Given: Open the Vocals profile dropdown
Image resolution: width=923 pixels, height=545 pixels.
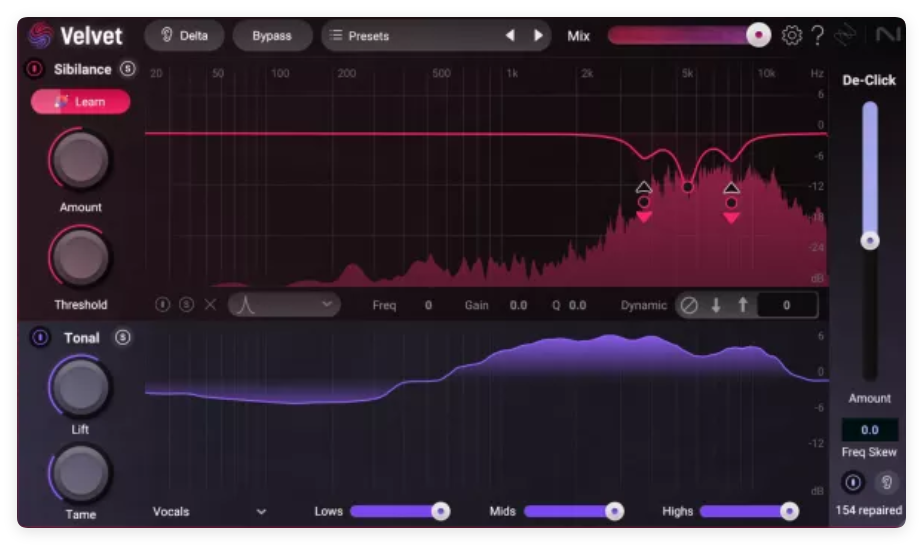Looking at the screenshot, I should 209,511.
